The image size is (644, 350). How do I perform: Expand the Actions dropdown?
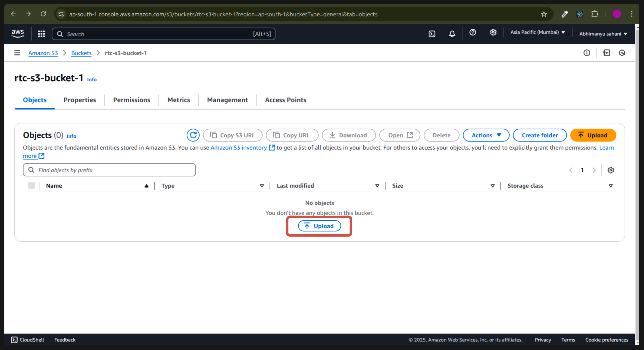coord(486,135)
